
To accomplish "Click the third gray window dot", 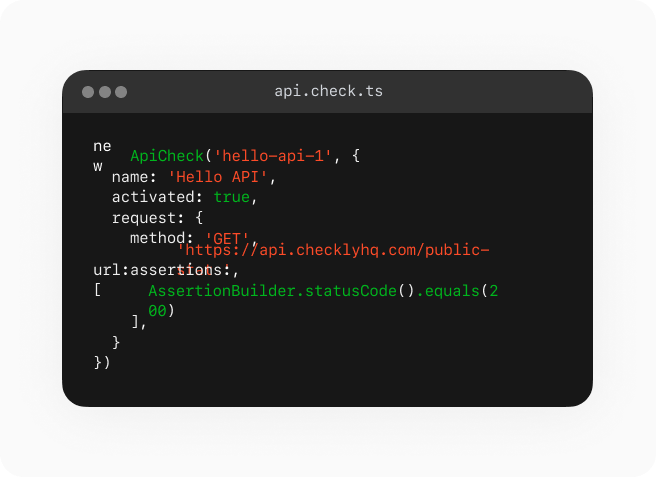I will coord(121,92).
